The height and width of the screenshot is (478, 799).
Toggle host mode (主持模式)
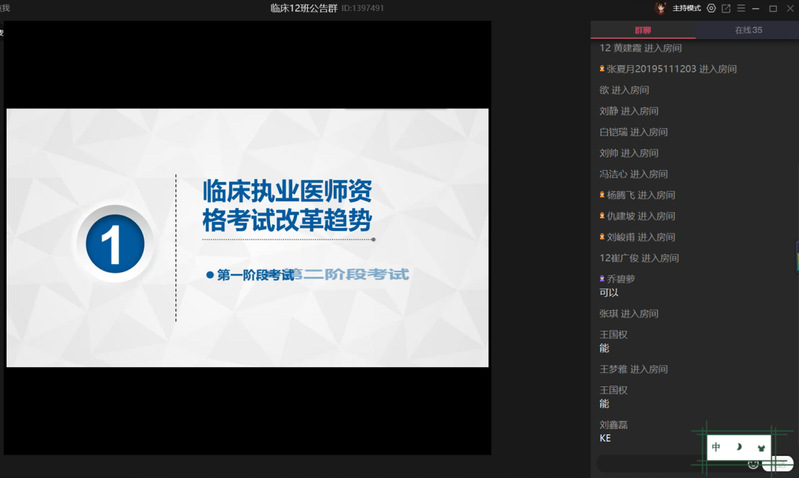tap(686, 8)
